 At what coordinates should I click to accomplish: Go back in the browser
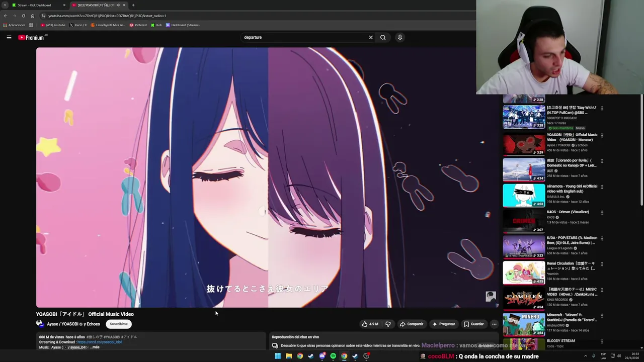point(6,16)
